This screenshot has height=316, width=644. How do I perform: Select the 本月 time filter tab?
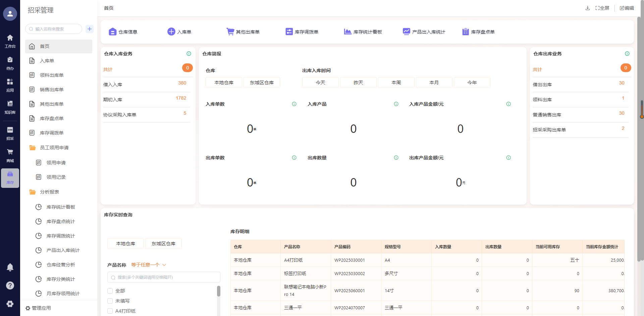[x=434, y=83]
